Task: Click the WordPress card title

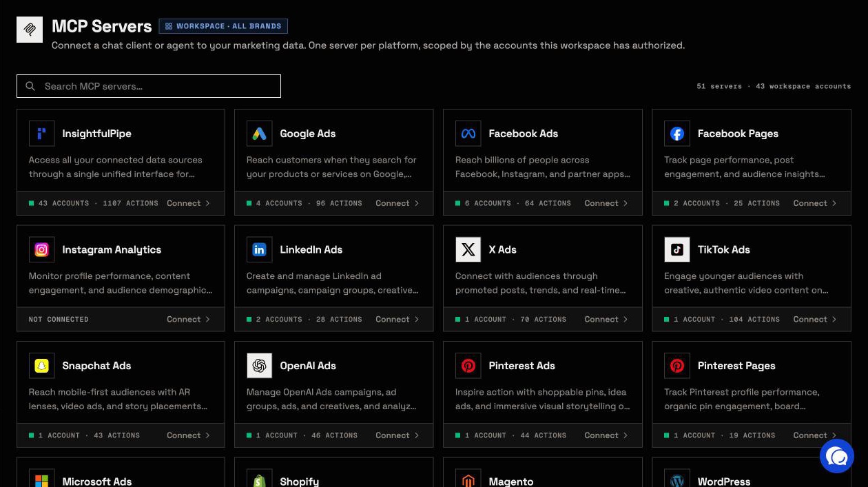Action: tap(723, 481)
